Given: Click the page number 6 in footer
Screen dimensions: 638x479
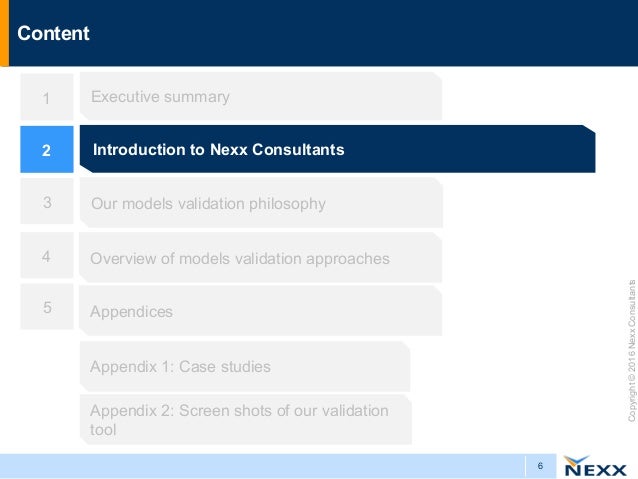Looking at the screenshot, I should 540,466.
